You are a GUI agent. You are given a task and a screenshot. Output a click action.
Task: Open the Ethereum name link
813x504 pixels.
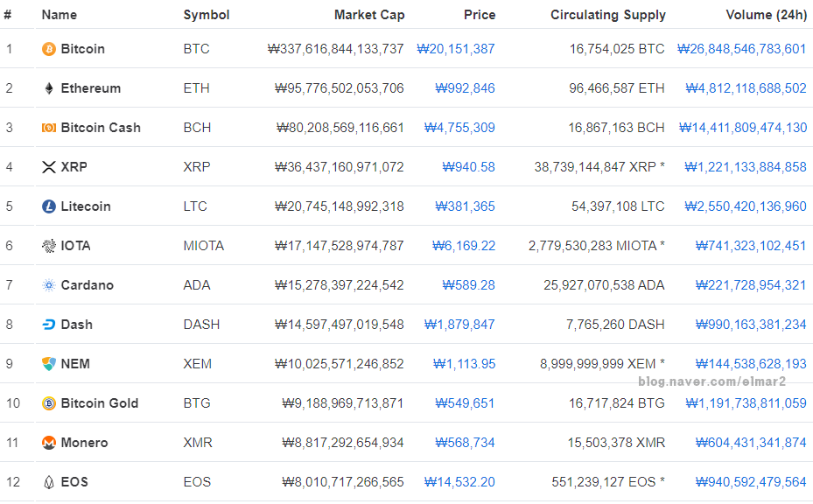[91, 88]
